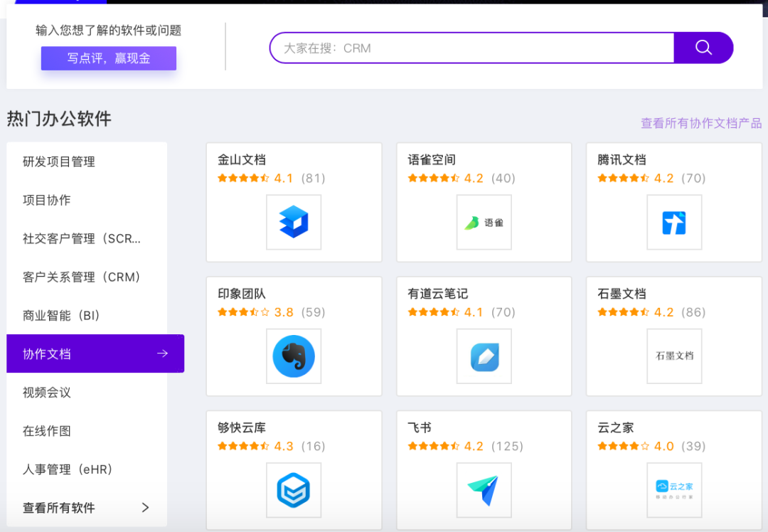Image resolution: width=768 pixels, height=532 pixels.
Task: Click the 4.2 star rating of 飞书
Action: coord(445,446)
